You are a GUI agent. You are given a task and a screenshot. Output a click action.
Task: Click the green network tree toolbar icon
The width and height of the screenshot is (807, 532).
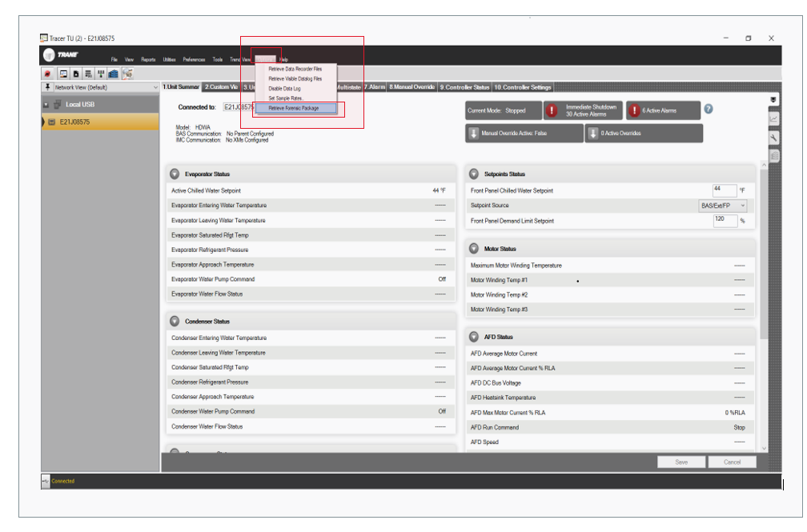(101, 74)
